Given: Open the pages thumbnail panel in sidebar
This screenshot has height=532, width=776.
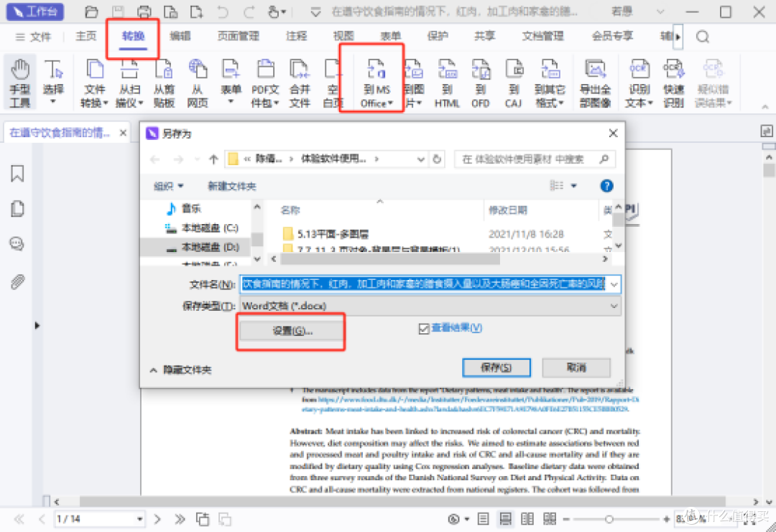Looking at the screenshot, I should pos(17,209).
